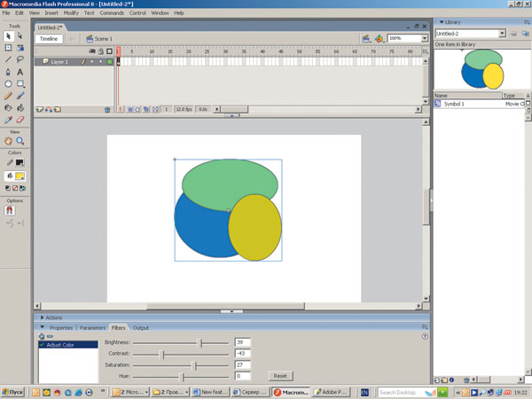532x399 pixels.
Task: Select the Text tool
Action: click(20, 72)
